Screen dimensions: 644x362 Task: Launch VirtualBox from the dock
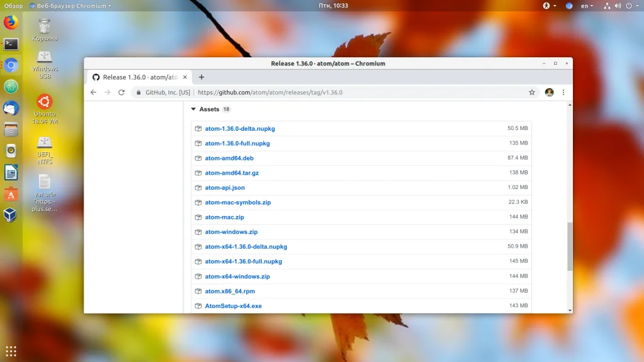(x=11, y=216)
